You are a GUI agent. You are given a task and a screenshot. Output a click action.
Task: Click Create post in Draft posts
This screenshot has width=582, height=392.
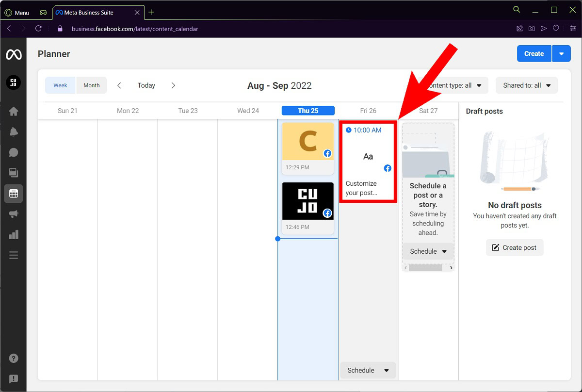tap(515, 247)
